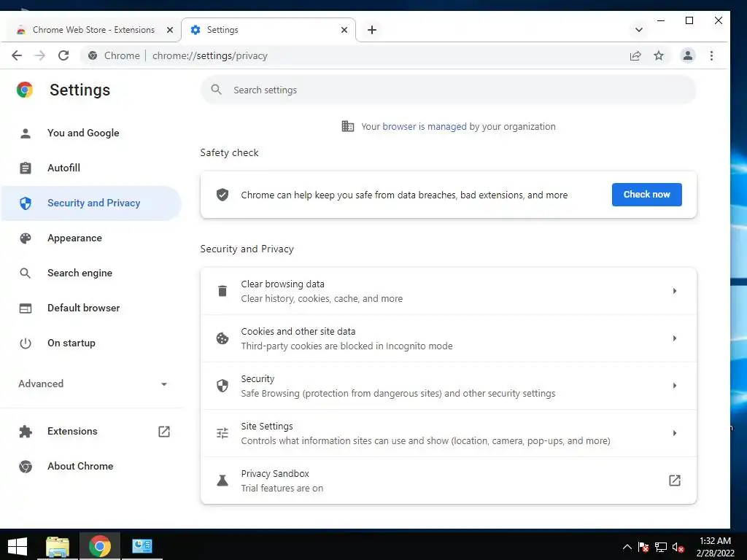Click Privacy Sandbox external-link icon
The width and height of the screenshot is (747, 560).
point(674,481)
